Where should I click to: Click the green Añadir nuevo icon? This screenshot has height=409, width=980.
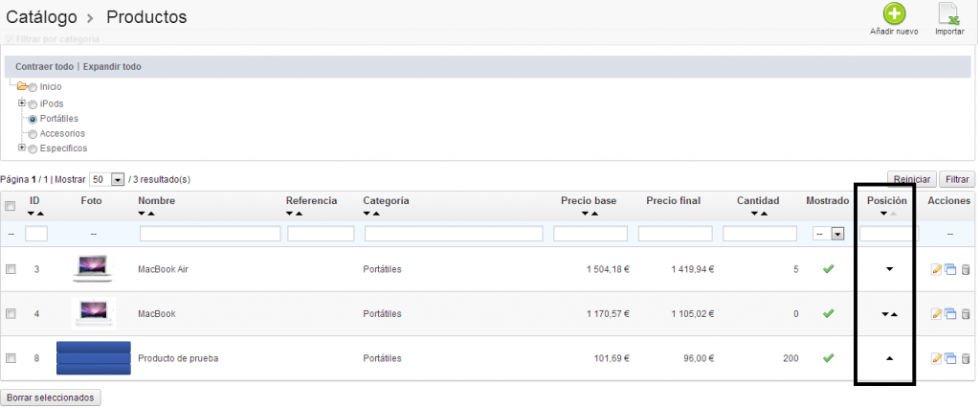(894, 14)
